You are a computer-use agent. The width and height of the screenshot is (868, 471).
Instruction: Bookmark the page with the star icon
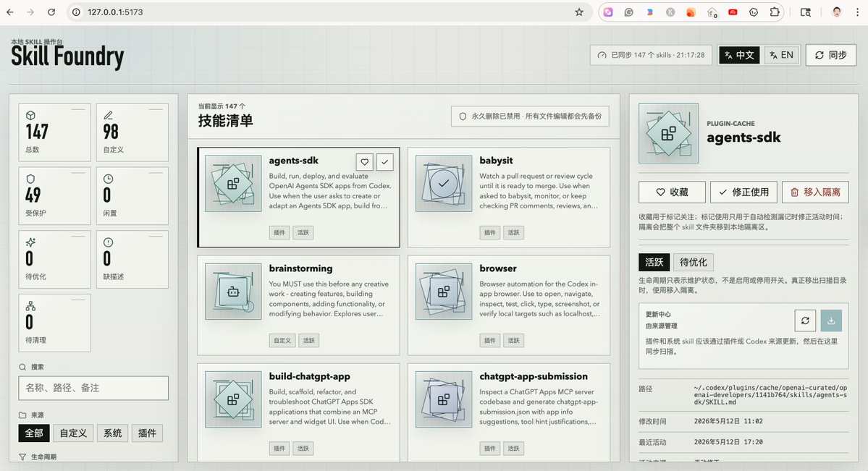coord(579,12)
